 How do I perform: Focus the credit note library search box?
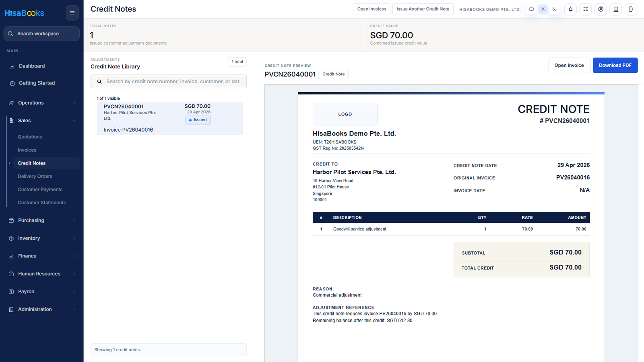coord(169,82)
